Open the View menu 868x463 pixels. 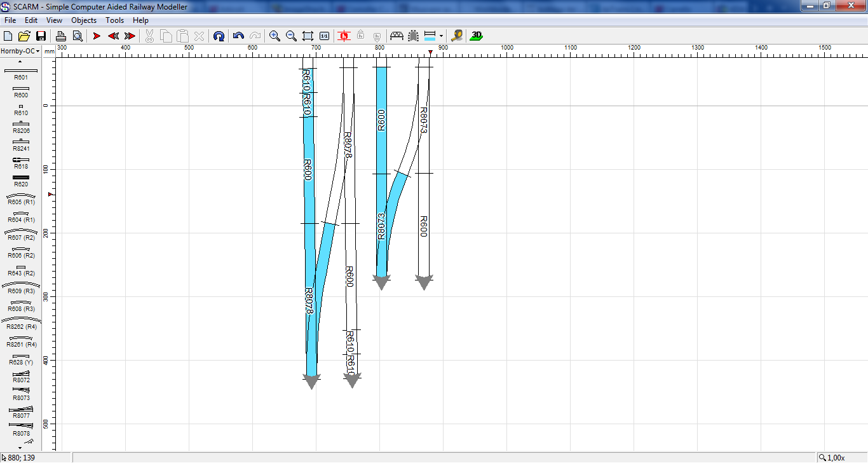tap(54, 20)
